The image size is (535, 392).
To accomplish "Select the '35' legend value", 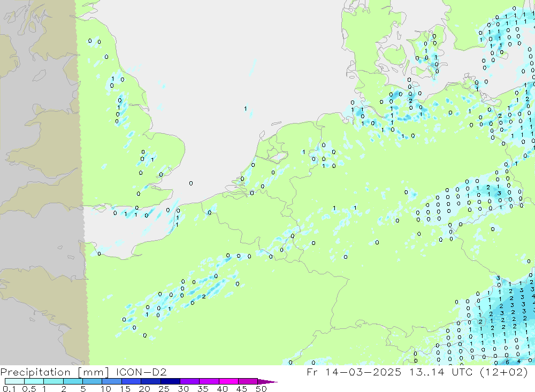I will (203, 389).
